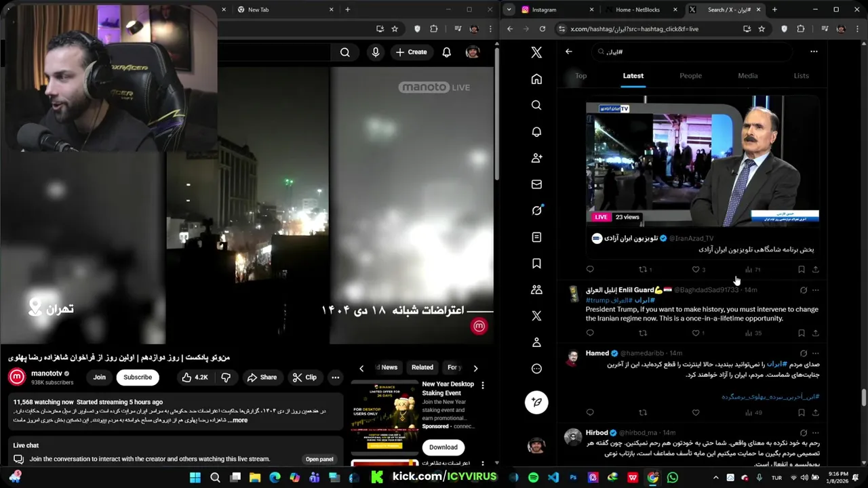Switch to the People tab on X
This screenshot has width=868, height=488.
(x=690, y=76)
